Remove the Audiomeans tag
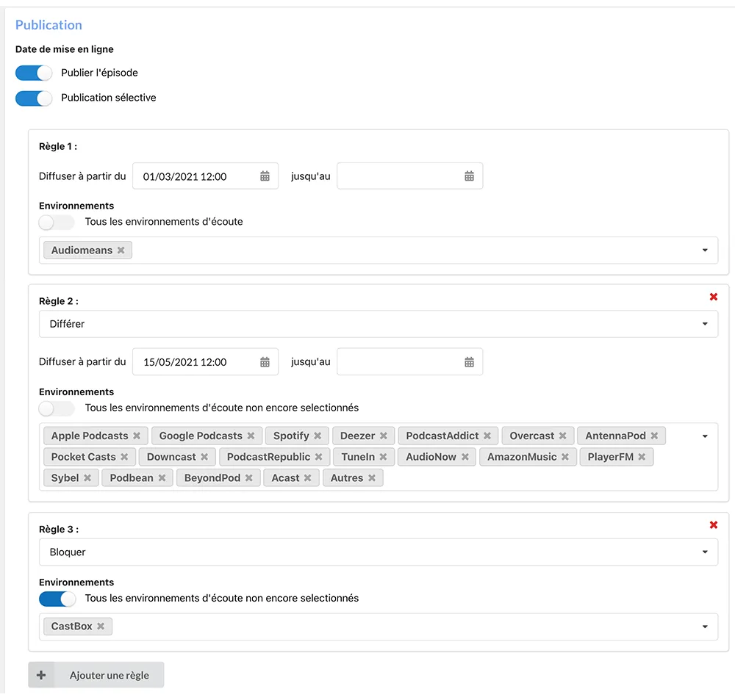The height and width of the screenshot is (700, 735). [x=121, y=250]
